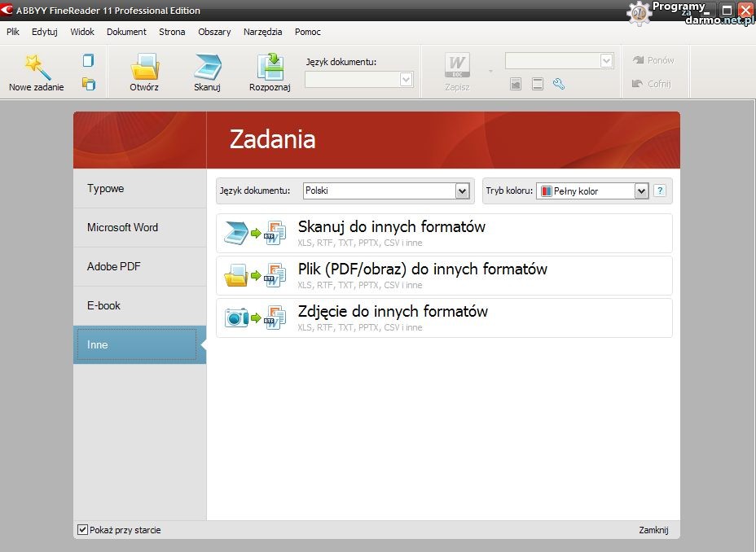The height and width of the screenshot is (552, 756).
Task: Open the Tryb koloru Pełny kolor dropdown
Action: pyautogui.click(x=641, y=191)
